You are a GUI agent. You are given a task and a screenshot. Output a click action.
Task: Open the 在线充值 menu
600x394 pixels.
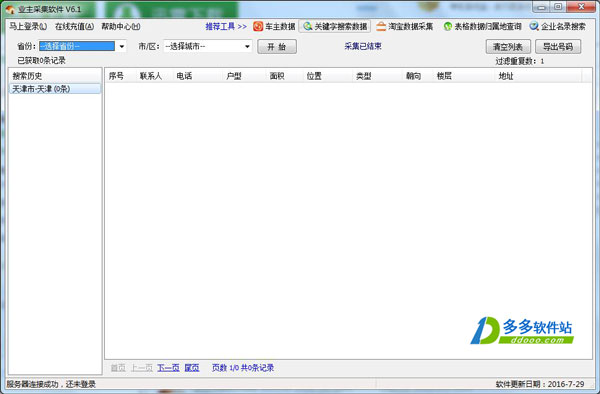pyautogui.click(x=74, y=26)
